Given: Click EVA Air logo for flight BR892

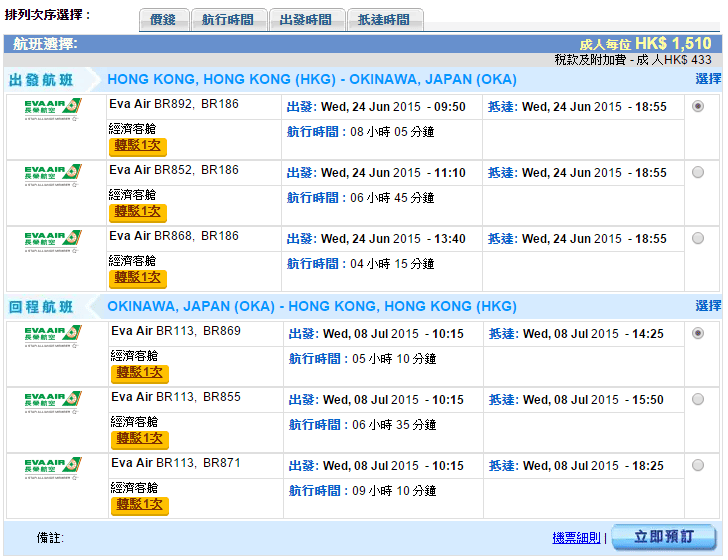Looking at the screenshot, I should [x=52, y=108].
